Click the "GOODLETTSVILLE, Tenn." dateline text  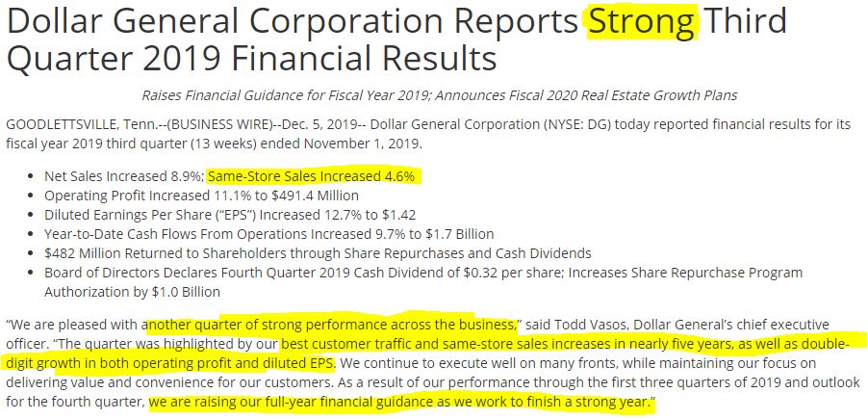pos(73,126)
